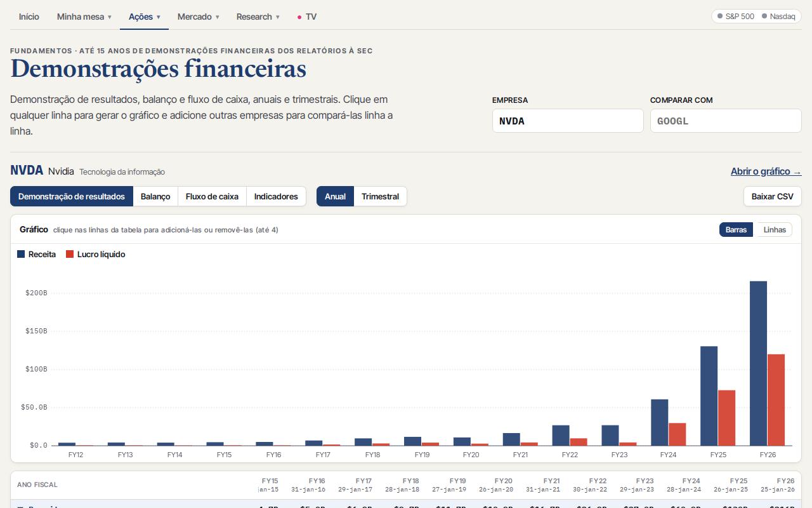The width and height of the screenshot is (812, 508).
Task: Click the blue Receita legend swatch
Action: click(21, 254)
